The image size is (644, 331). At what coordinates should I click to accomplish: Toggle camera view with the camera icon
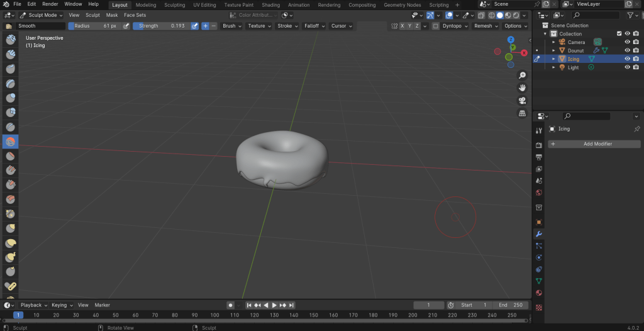522,101
